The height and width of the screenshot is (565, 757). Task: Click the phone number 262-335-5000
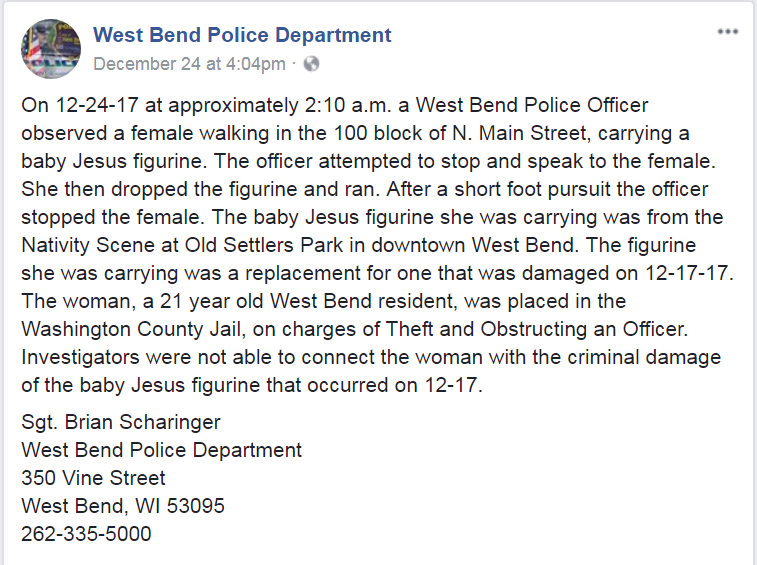[x=86, y=534]
